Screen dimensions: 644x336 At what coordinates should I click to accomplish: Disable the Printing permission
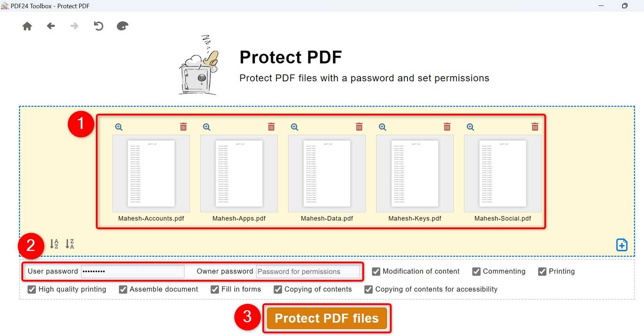542,271
